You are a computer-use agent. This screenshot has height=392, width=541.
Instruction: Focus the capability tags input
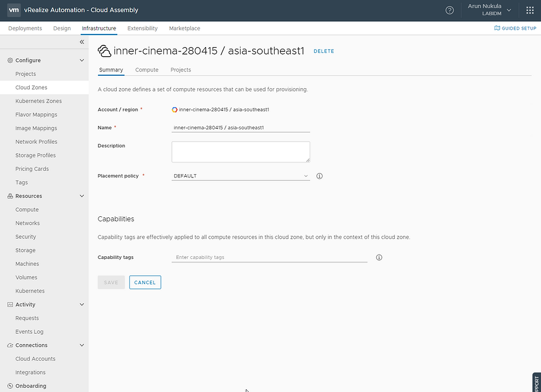(269, 257)
